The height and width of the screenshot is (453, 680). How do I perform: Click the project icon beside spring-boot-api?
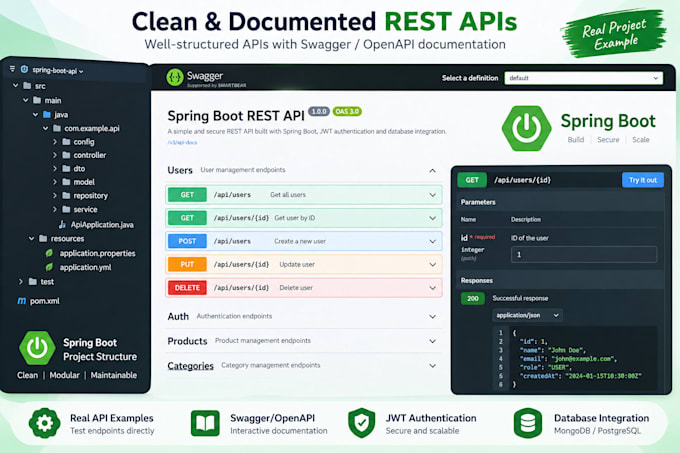tap(24, 69)
